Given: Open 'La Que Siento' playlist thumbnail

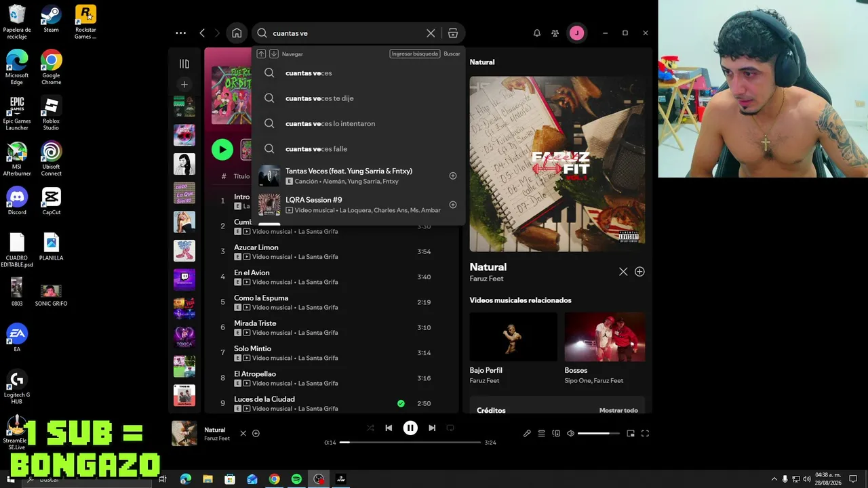Looking at the screenshot, I should [x=184, y=192].
